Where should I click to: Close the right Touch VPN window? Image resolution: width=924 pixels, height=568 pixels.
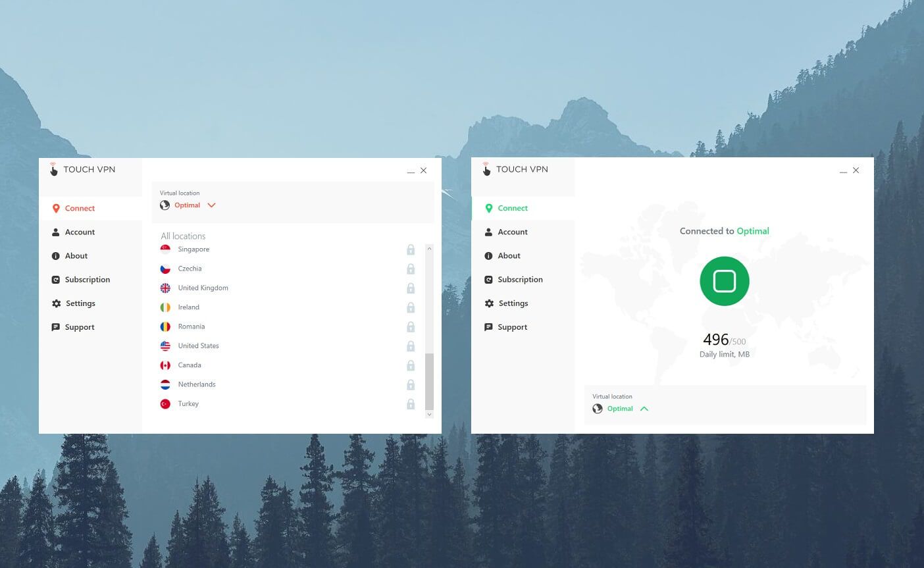(x=856, y=170)
